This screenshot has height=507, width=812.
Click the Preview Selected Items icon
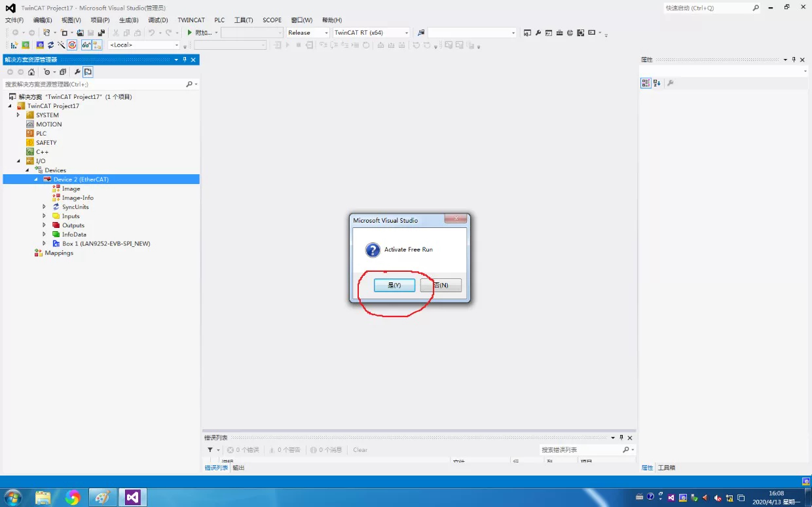coord(88,72)
